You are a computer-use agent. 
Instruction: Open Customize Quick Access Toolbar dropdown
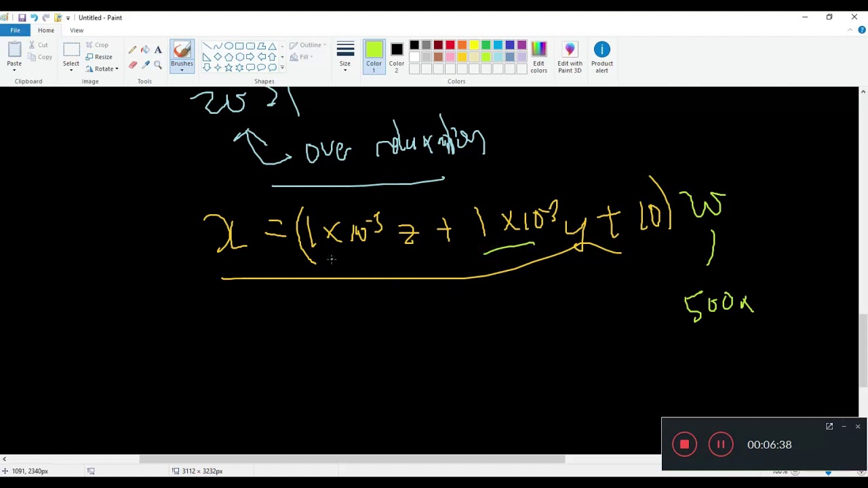click(68, 18)
